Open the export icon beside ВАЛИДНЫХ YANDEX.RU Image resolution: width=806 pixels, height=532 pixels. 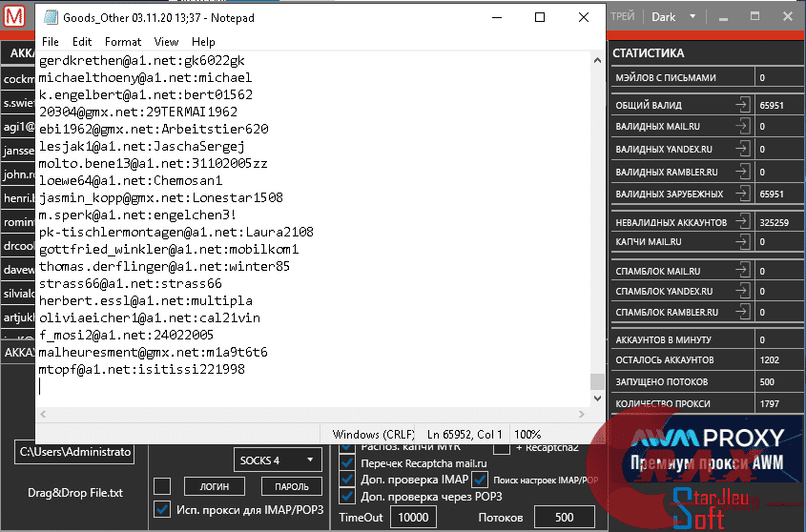click(x=742, y=149)
